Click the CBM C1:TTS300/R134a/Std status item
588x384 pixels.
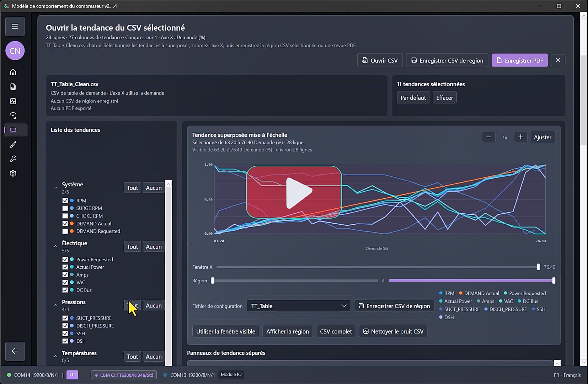point(124,375)
